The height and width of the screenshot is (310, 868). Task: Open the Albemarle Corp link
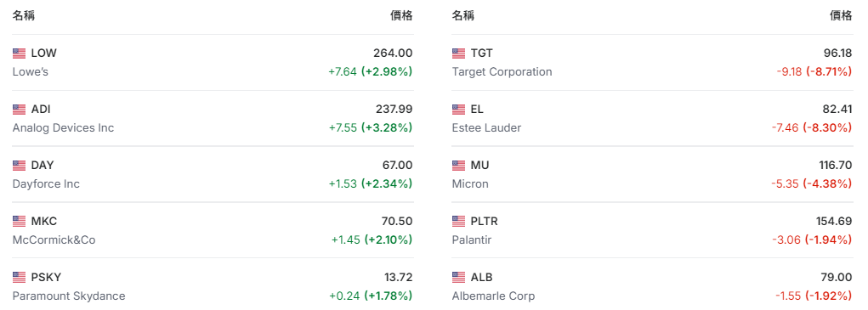point(493,296)
